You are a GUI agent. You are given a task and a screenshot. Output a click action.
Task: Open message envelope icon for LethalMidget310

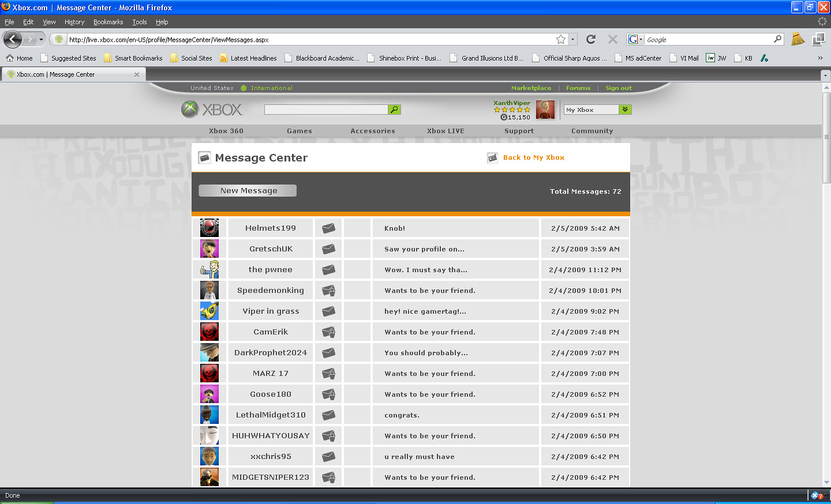(328, 415)
